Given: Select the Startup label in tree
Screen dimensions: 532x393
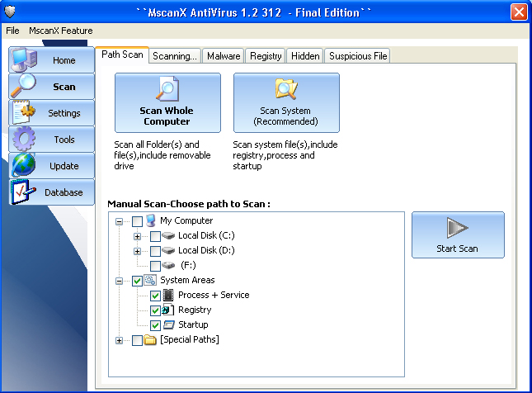Looking at the screenshot, I should coord(193,324).
